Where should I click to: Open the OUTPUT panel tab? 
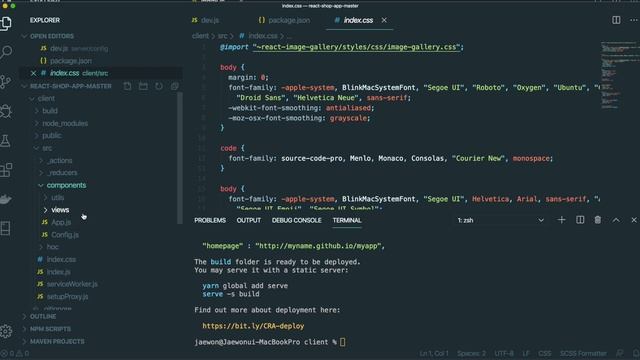tap(249, 220)
